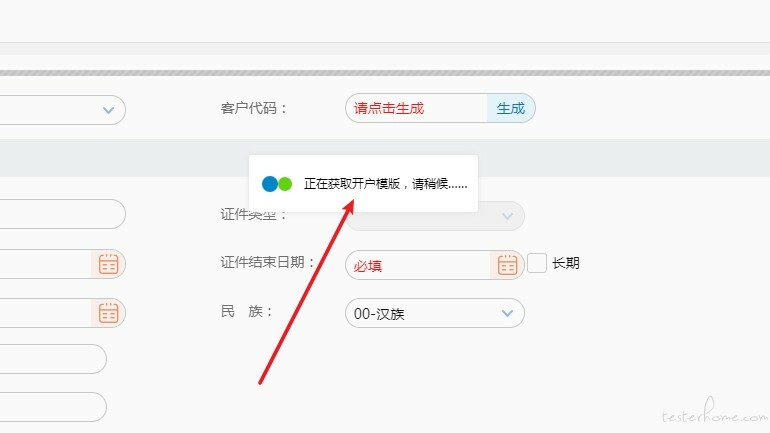Click the 生成 button
770x433 pixels.
click(x=511, y=108)
